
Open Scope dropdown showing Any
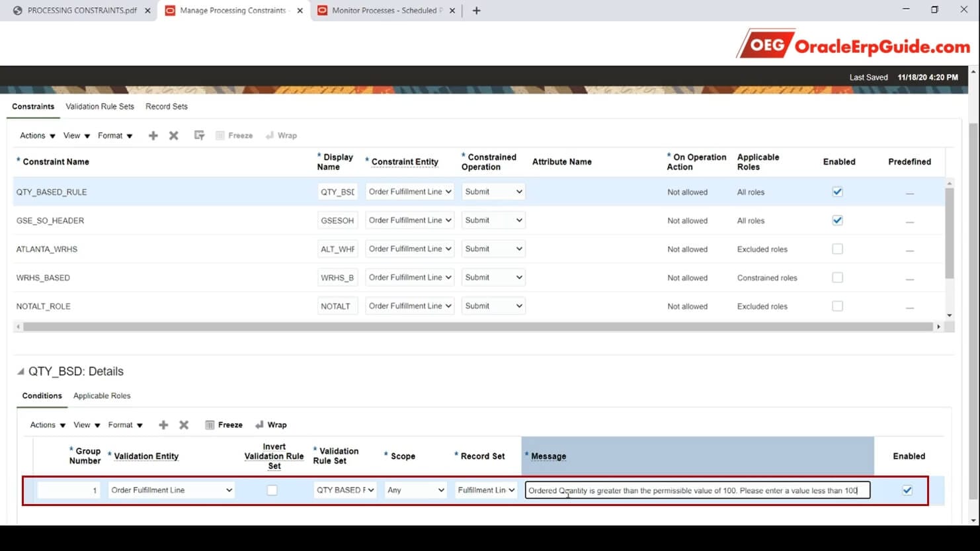(415, 490)
